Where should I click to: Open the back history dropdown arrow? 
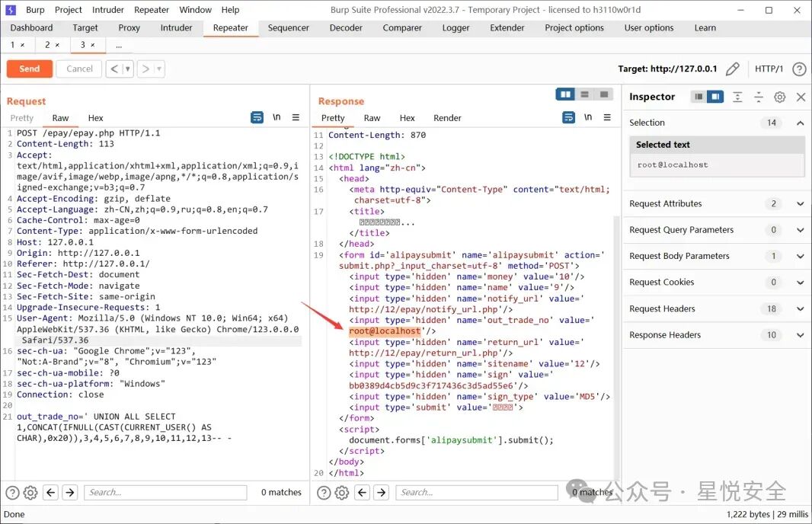[128, 69]
